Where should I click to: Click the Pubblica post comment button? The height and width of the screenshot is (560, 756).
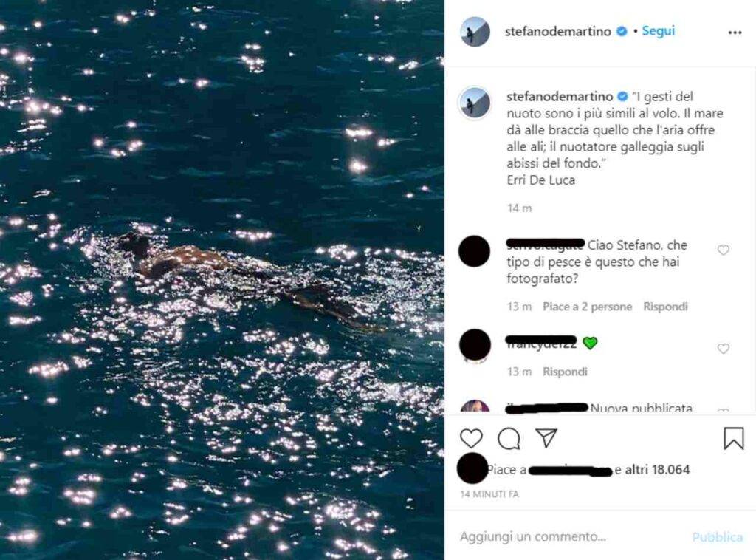pyautogui.click(x=717, y=537)
